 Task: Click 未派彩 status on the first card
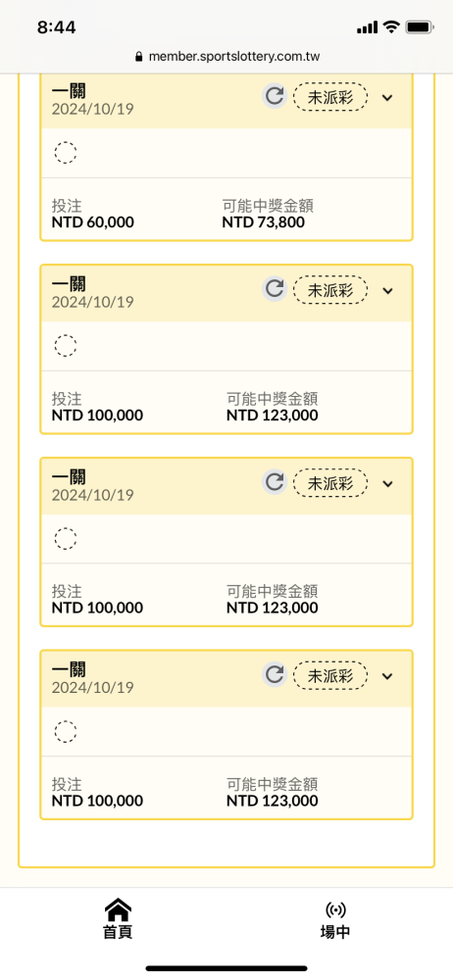pos(330,97)
